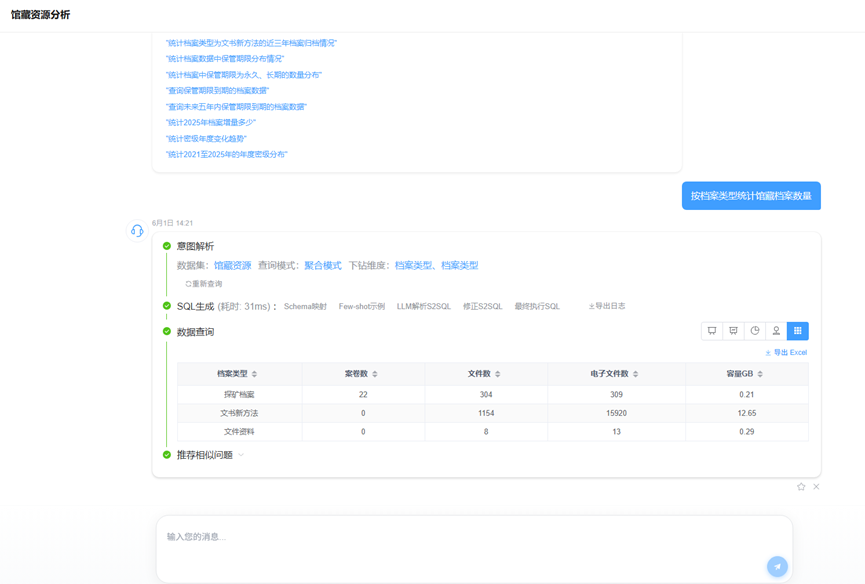Click suggestion 统计档案中保管期限为永久、长期的数量分布

click(x=244, y=74)
